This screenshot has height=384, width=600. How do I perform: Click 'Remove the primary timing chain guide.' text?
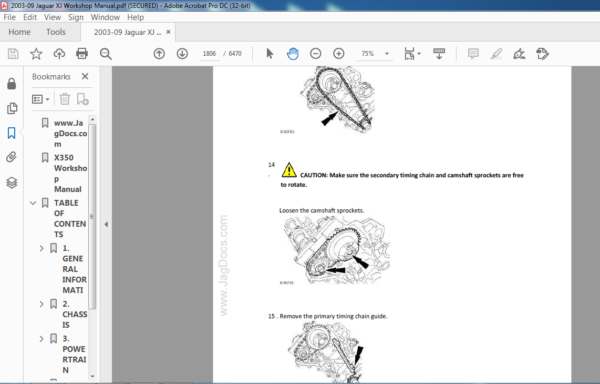[333, 316]
